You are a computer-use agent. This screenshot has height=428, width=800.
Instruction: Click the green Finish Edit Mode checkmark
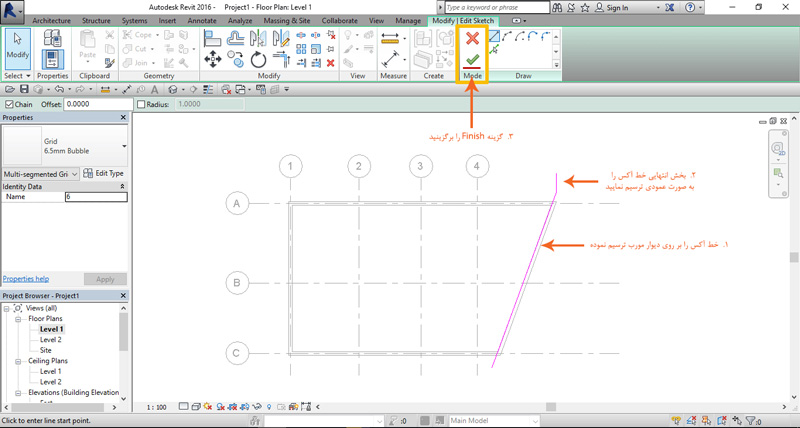click(472, 60)
